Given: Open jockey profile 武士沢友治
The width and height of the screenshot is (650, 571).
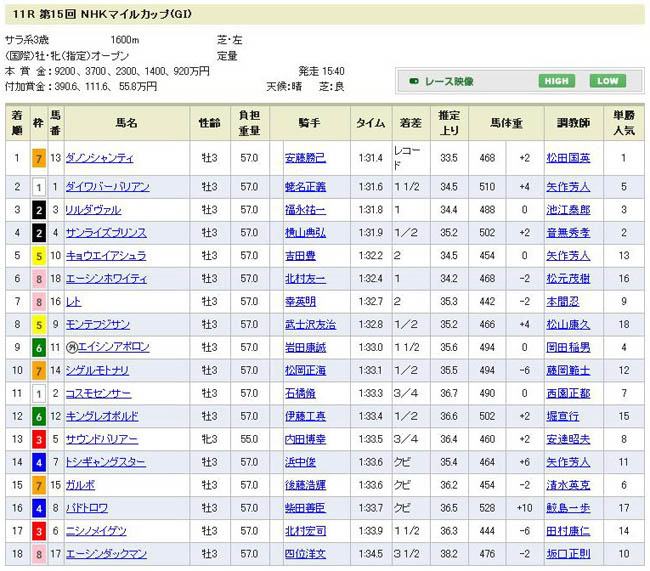Looking at the screenshot, I should [x=309, y=324].
